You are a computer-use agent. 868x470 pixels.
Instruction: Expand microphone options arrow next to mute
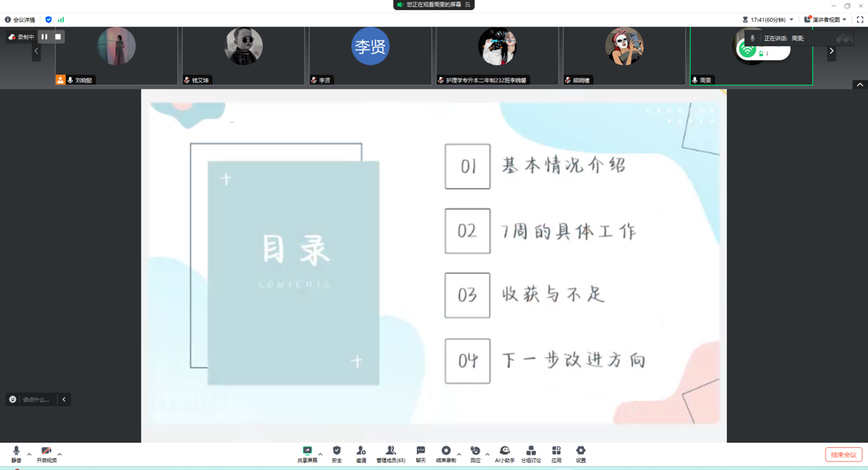pos(29,454)
